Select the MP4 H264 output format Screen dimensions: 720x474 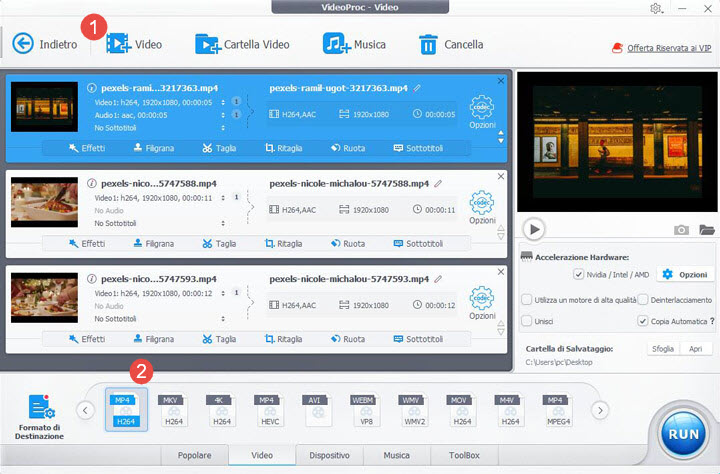[126, 410]
